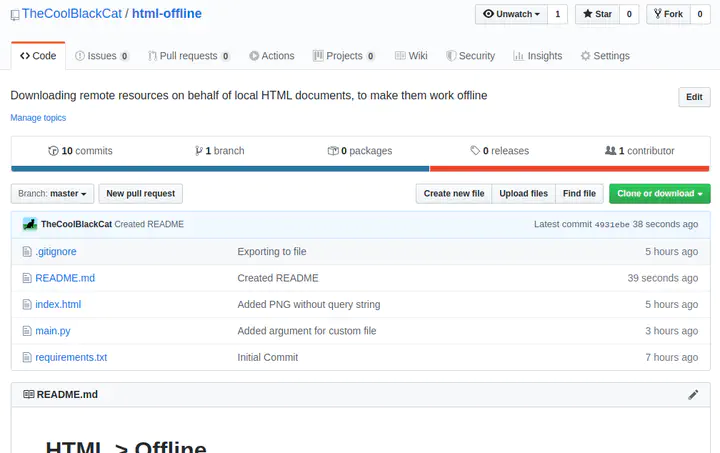Open the Branch: master dropdown

coord(52,194)
